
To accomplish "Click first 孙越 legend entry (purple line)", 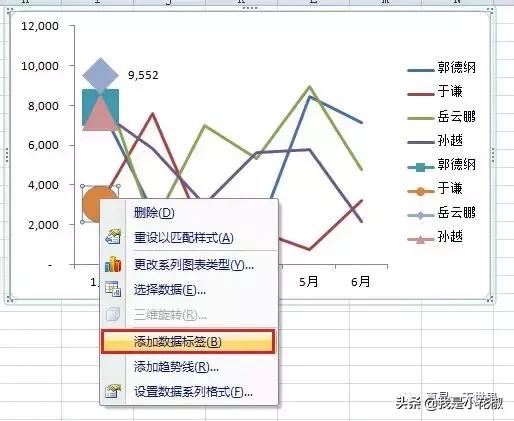I will pyautogui.click(x=435, y=140).
